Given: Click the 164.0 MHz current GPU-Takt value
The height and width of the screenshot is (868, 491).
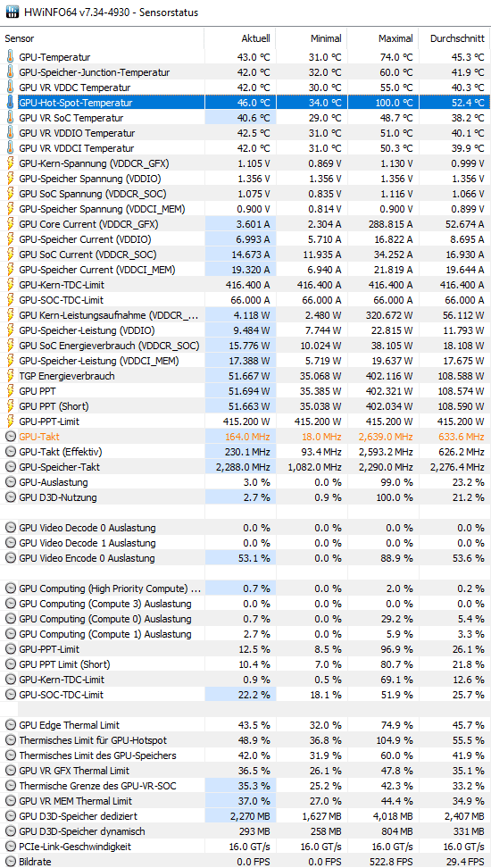Looking at the screenshot, I should [247, 436].
